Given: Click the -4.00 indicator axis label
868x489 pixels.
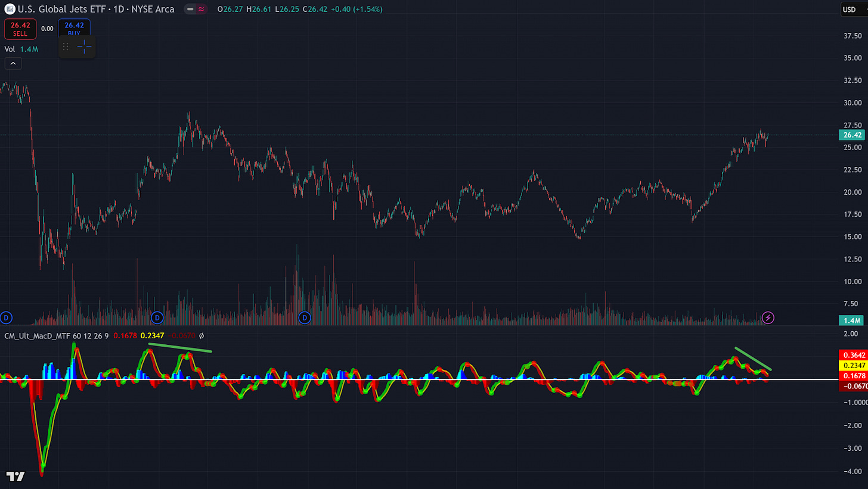Looking at the screenshot, I should tap(853, 472).
